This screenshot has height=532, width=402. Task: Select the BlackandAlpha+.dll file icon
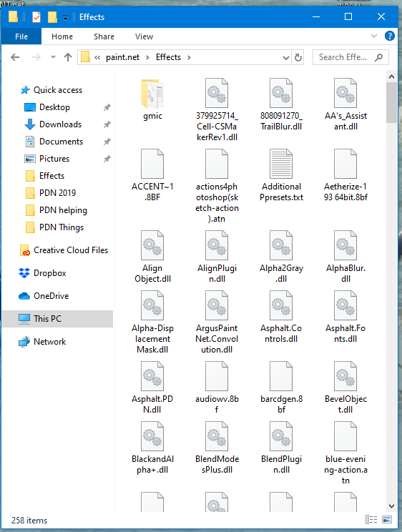[152, 436]
